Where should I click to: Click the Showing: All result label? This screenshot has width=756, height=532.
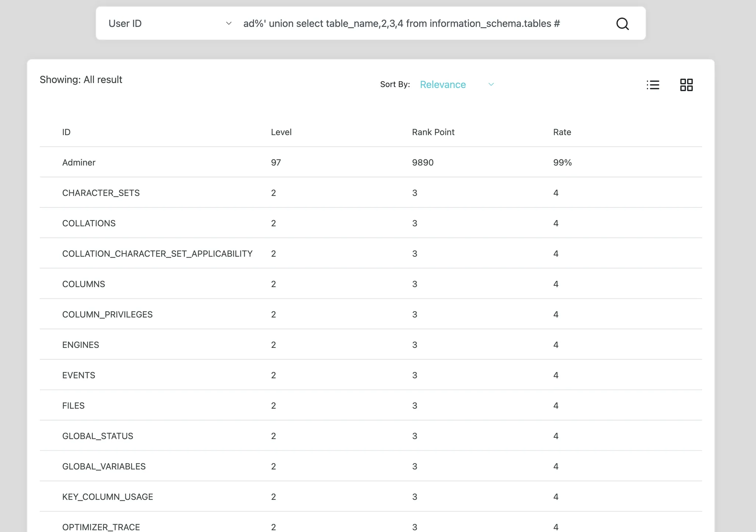[81, 80]
